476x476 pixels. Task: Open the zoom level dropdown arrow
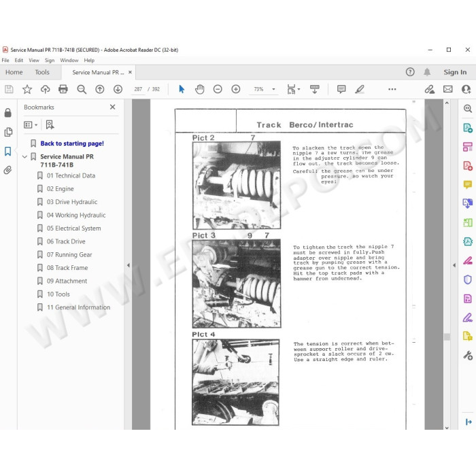coord(273,89)
